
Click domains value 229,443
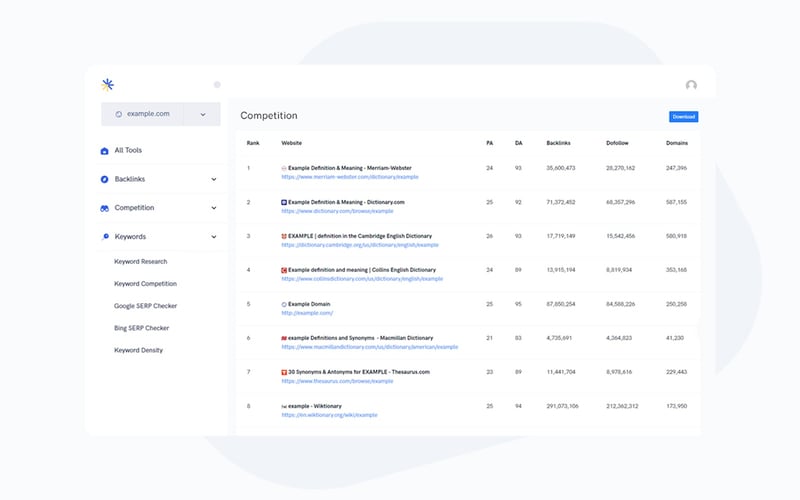coord(676,372)
